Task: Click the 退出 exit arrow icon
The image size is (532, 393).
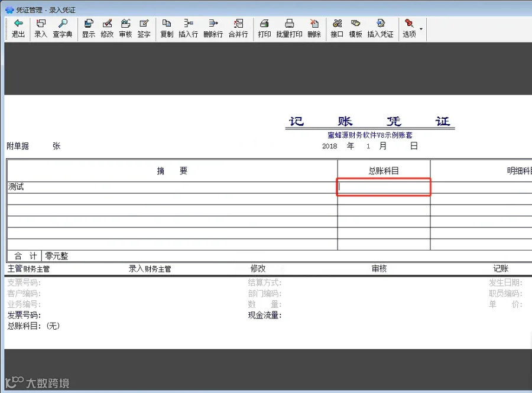Action: point(18,28)
